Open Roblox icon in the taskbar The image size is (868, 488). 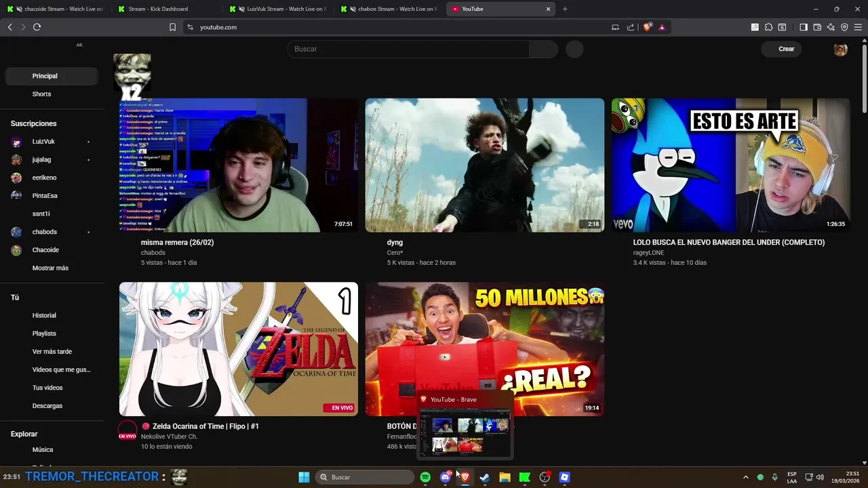(564, 477)
